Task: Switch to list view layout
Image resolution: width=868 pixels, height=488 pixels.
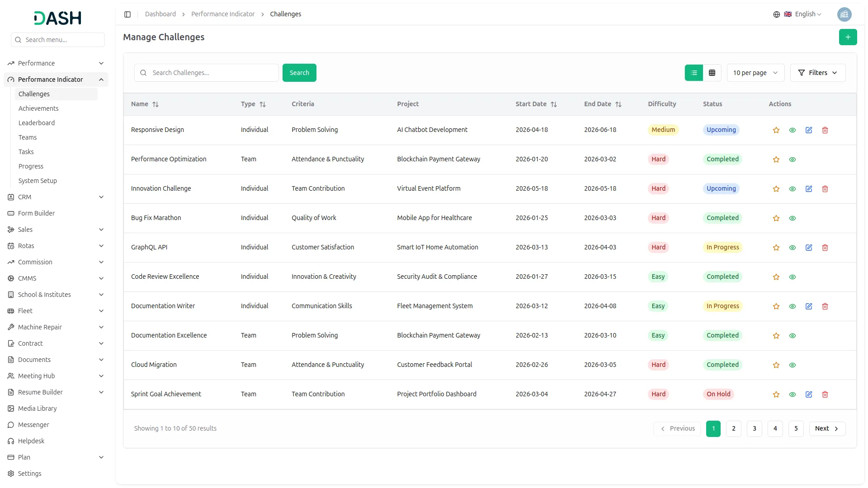Action: point(694,73)
